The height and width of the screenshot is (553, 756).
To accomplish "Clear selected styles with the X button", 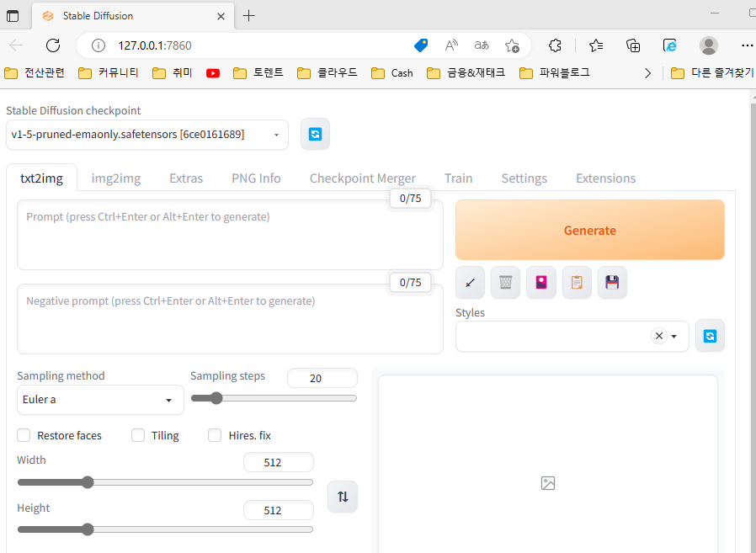I will [x=659, y=336].
